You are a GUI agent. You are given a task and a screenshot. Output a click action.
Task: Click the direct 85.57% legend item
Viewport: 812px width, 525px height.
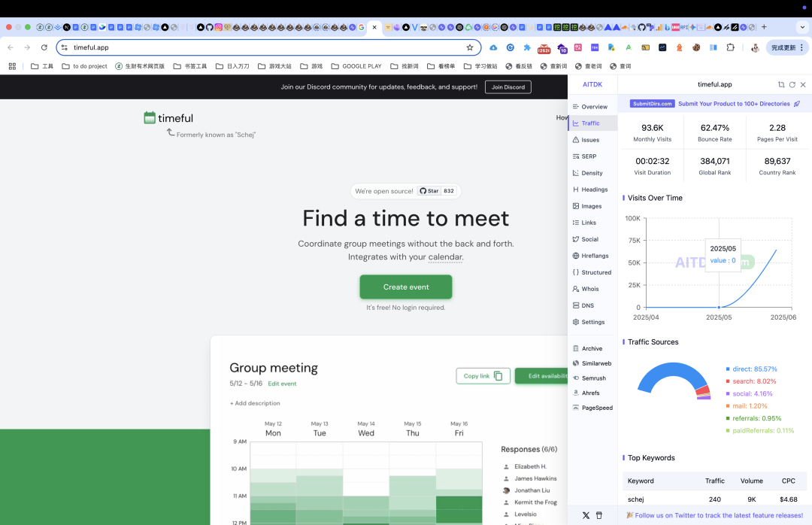tap(751, 369)
